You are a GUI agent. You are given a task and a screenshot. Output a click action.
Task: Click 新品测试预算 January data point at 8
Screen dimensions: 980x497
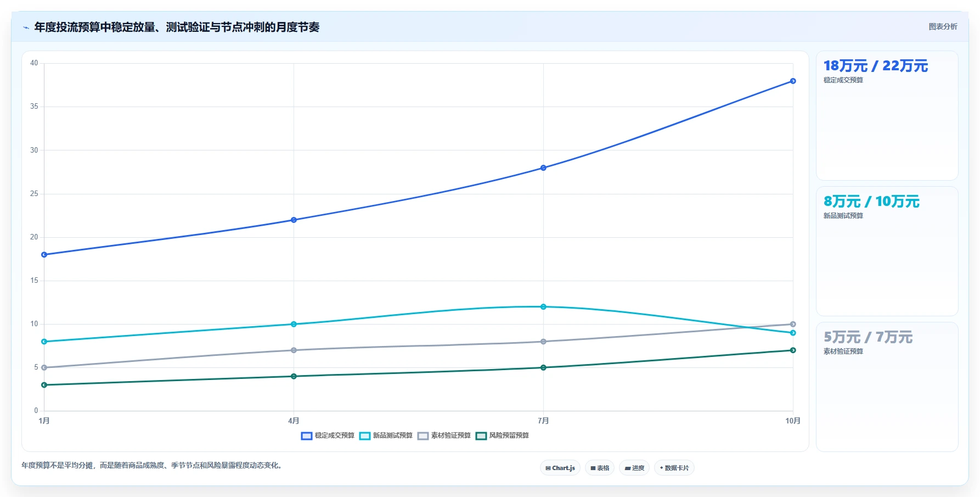point(44,342)
